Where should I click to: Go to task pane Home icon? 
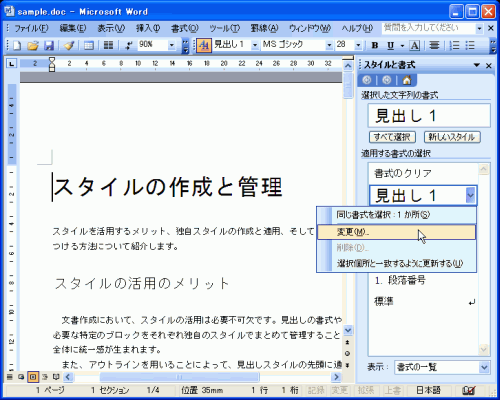407,80
